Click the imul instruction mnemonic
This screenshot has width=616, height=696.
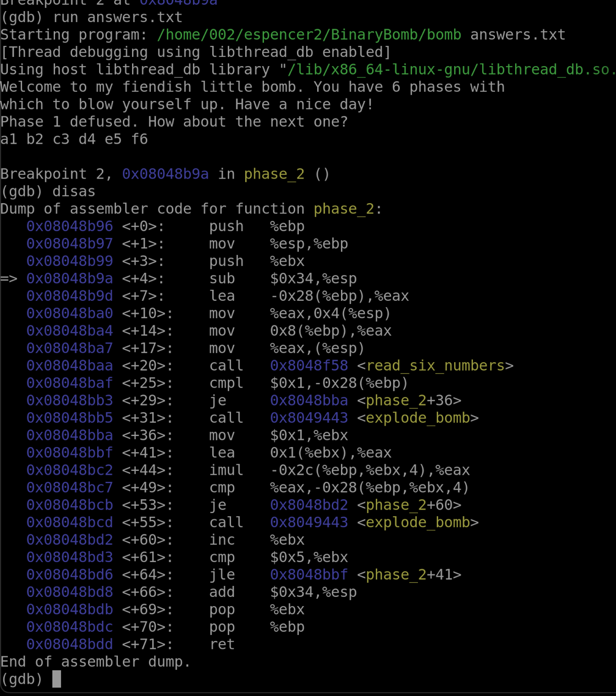(x=226, y=470)
